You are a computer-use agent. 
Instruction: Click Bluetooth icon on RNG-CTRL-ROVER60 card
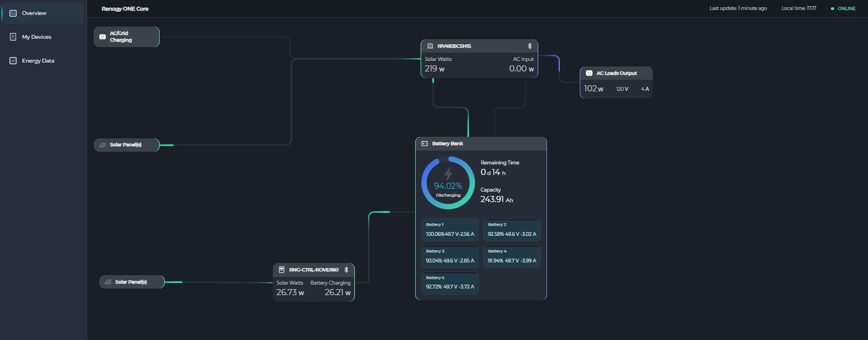[346, 270]
